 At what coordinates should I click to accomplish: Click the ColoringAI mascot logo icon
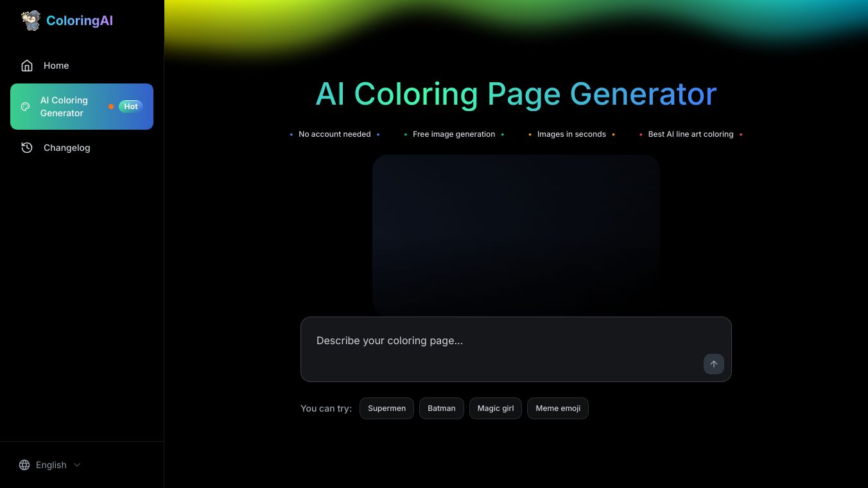[x=30, y=21]
